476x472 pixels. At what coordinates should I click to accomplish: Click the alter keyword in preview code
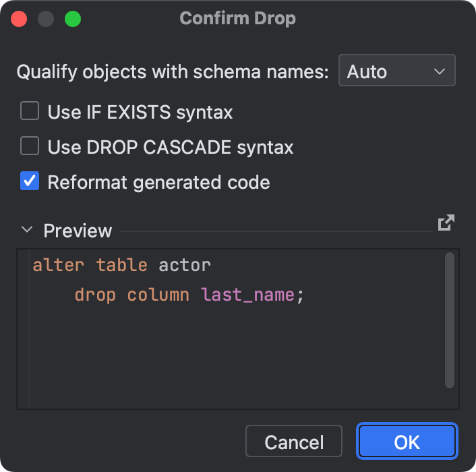click(x=58, y=264)
